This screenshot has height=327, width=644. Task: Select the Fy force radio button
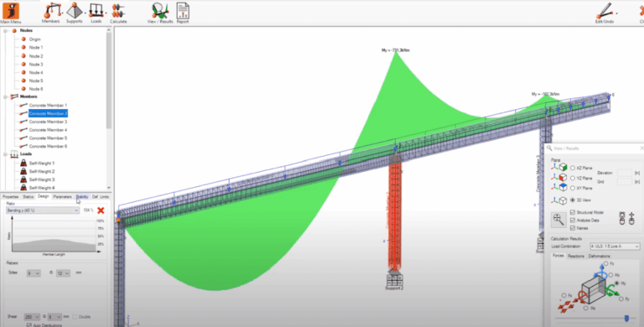click(621, 299)
